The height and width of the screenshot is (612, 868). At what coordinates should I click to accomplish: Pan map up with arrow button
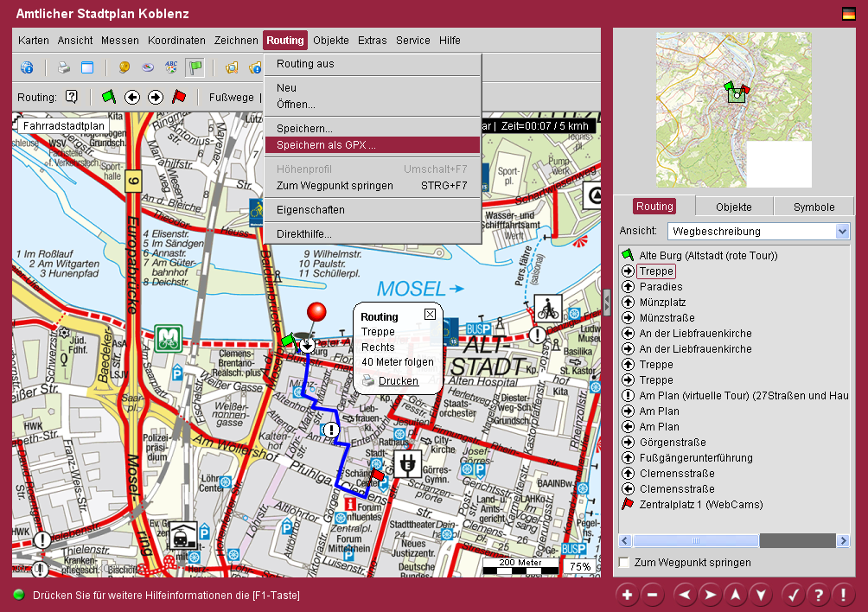coord(734,595)
